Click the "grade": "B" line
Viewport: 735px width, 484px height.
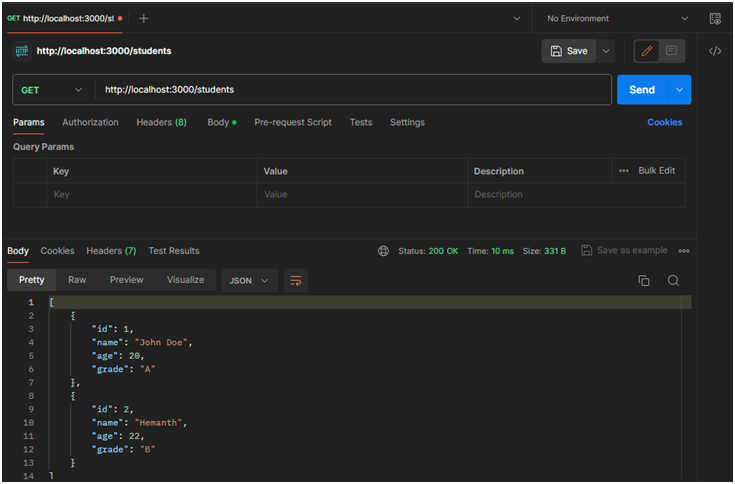(x=123, y=449)
